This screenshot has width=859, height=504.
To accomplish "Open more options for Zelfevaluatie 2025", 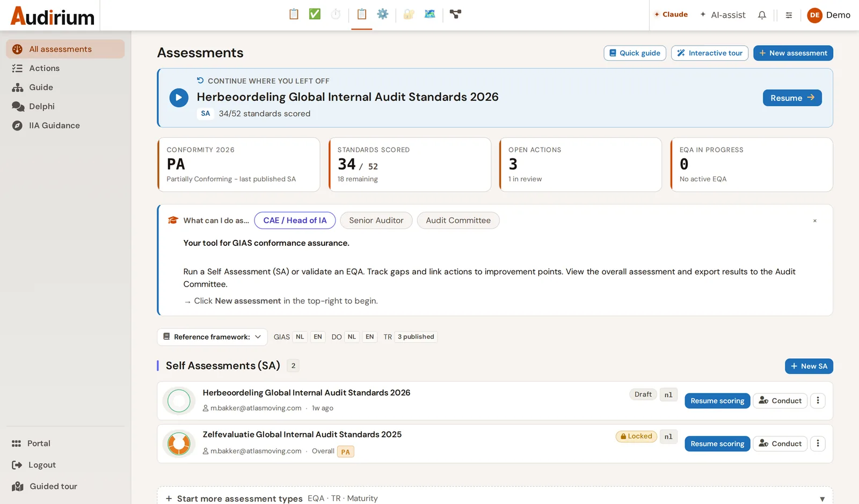I will pyautogui.click(x=818, y=444).
